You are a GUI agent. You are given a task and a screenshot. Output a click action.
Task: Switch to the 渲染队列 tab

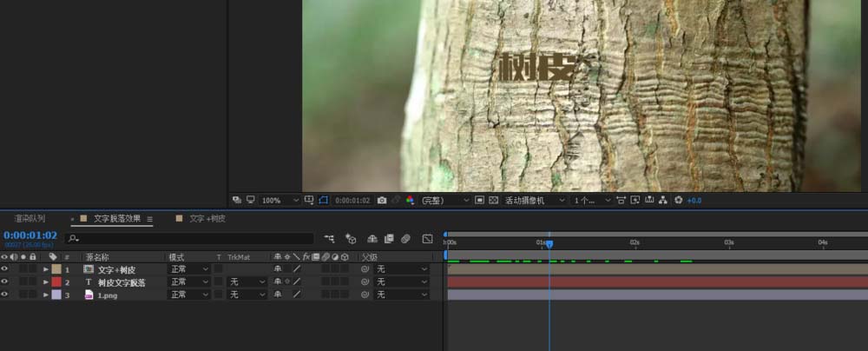(30, 218)
